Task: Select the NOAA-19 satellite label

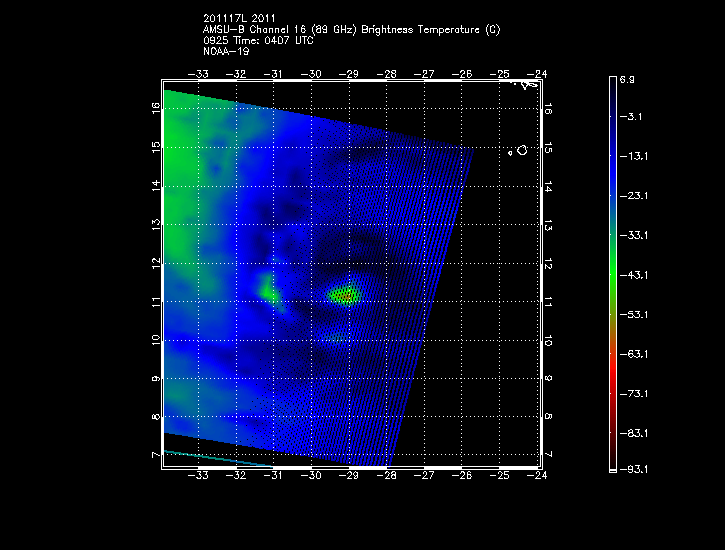Action: tap(225, 50)
